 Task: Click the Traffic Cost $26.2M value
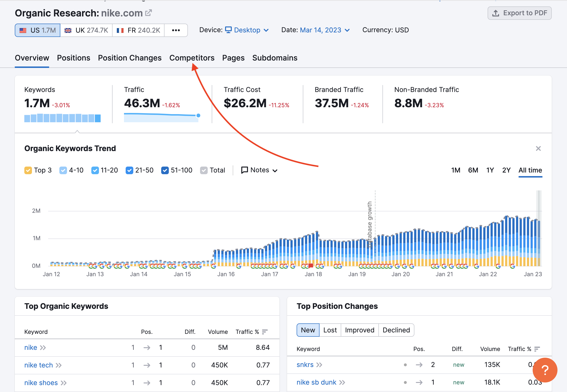[245, 103]
